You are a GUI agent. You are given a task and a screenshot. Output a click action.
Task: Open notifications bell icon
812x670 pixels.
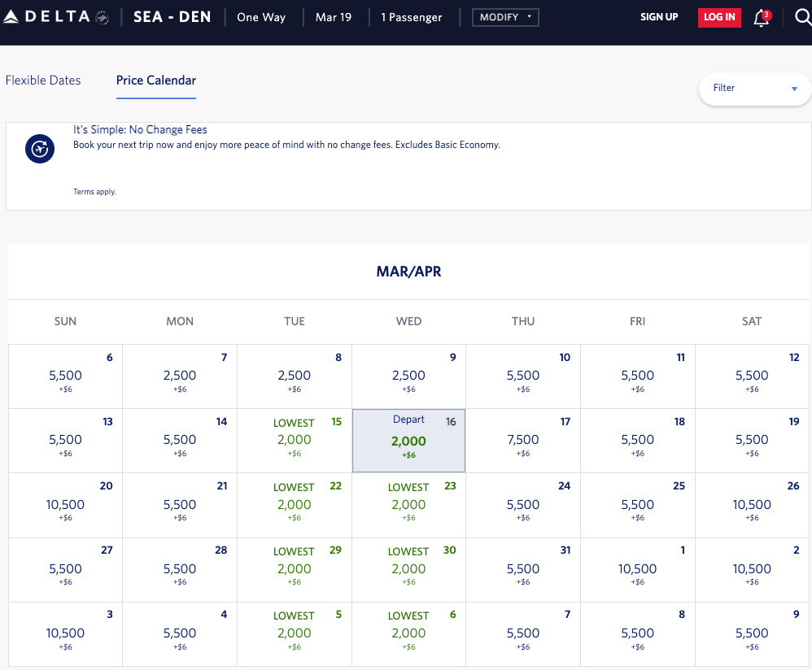click(762, 18)
